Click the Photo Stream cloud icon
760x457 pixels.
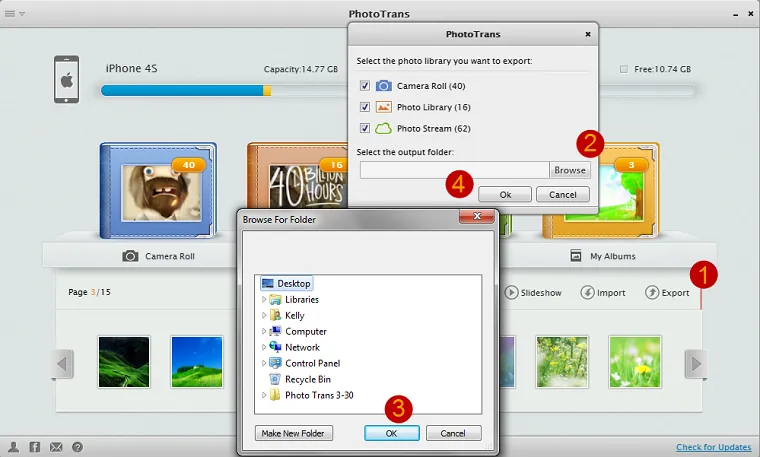(383, 128)
